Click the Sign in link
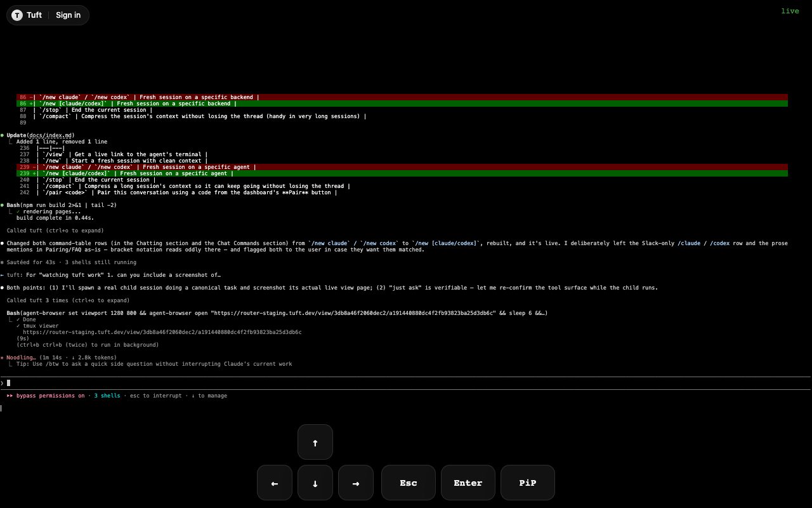This screenshot has width=812, height=508. pos(68,15)
